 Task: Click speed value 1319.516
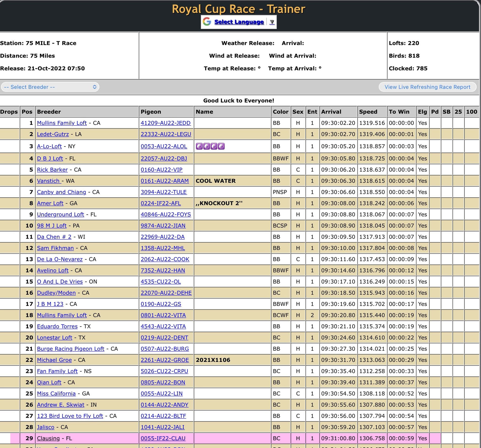pyautogui.click(x=372, y=123)
